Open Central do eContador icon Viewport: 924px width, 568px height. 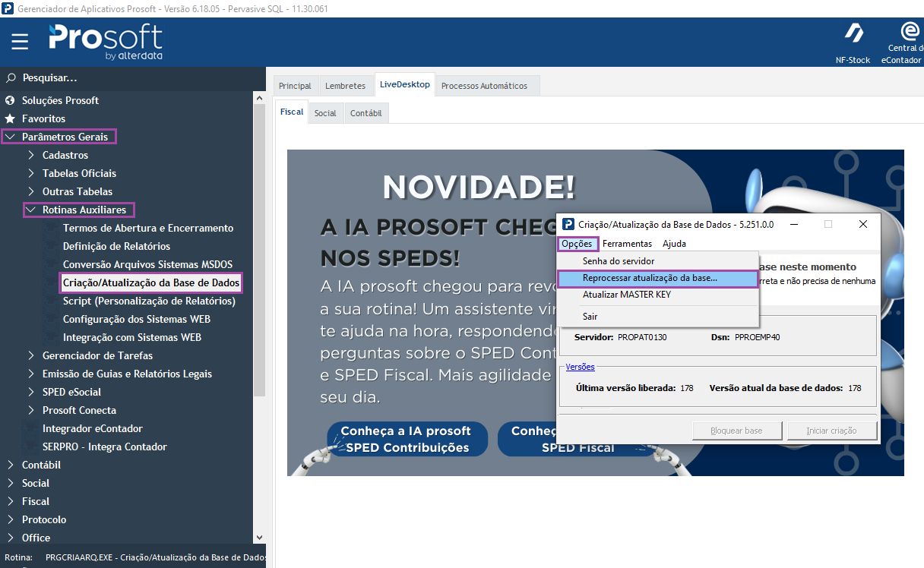[909, 31]
